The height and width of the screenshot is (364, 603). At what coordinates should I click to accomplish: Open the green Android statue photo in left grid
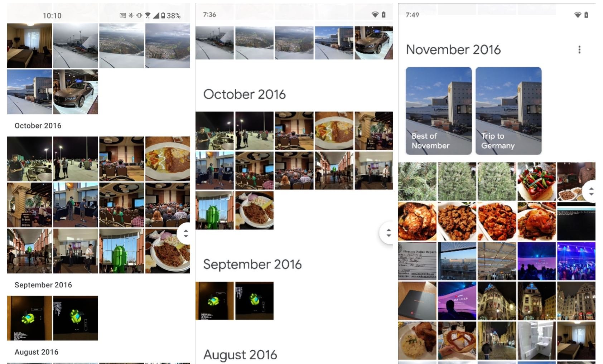point(122,251)
